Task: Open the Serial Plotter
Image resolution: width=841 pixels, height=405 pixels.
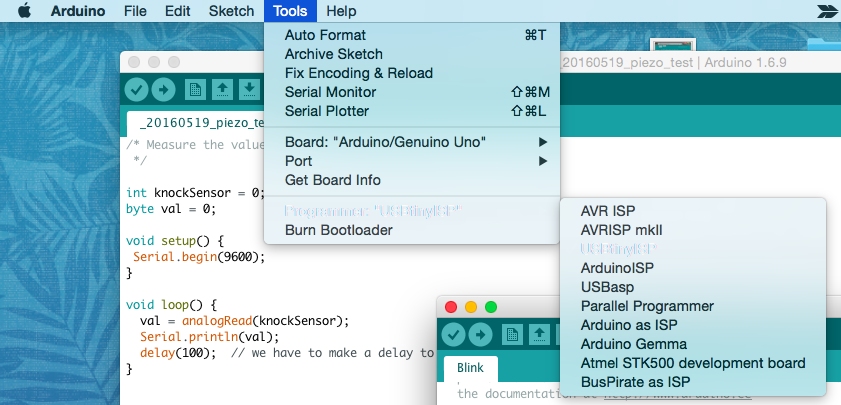Action: tap(411, 111)
